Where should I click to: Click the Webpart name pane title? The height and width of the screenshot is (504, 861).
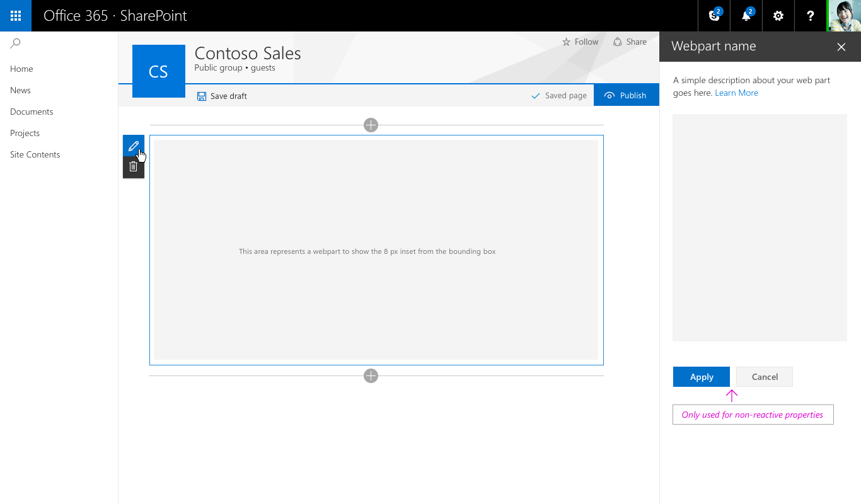point(714,46)
